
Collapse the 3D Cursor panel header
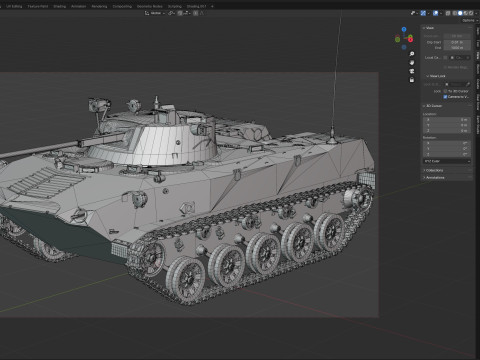point(447,106)
